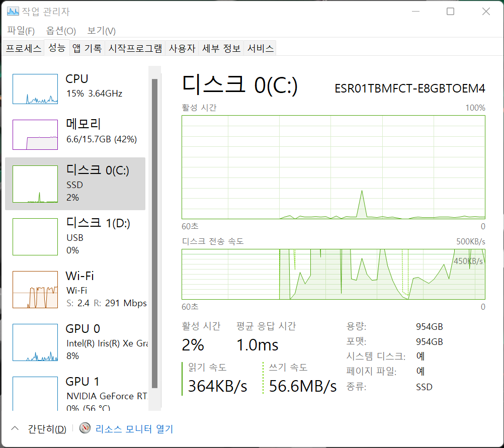Select GPU 1 NVIDIA GeForce entry
Screen dimensions: 504x448
point(35,395)
